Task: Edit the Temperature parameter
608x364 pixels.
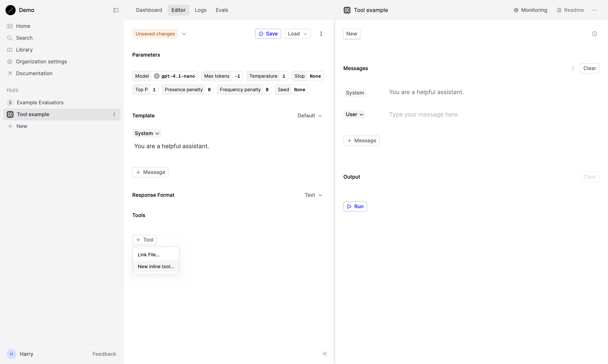Action: [267, 76]
